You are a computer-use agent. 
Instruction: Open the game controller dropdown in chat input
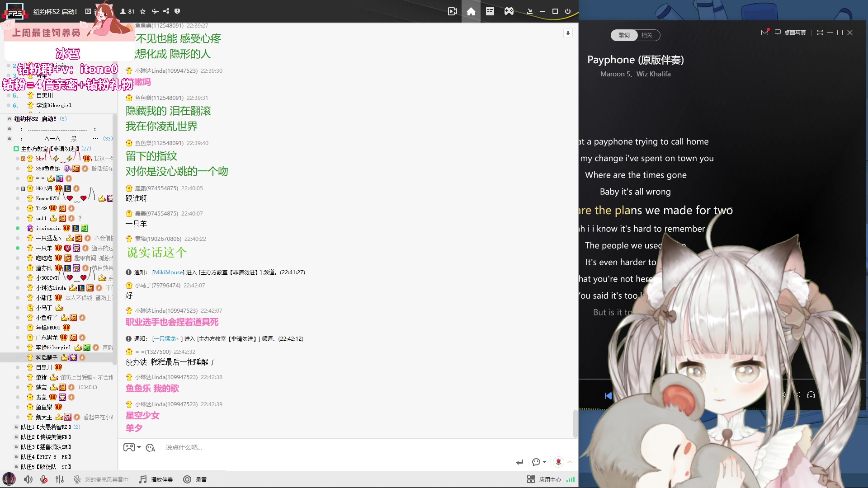(x=132, y=447)
